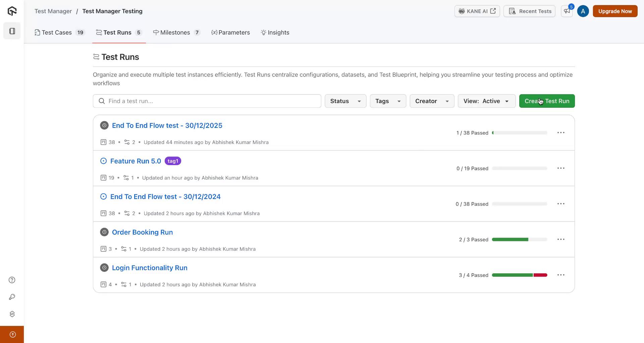The height and width of the screenshot is (343, 644).
Task: Click the 2 / 3 Passed text
Action: coord(474,240)
